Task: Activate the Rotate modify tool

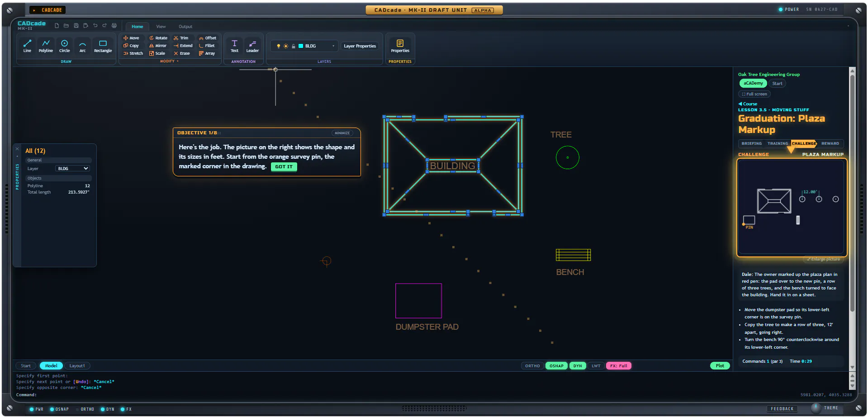Action: click(158, 38)
